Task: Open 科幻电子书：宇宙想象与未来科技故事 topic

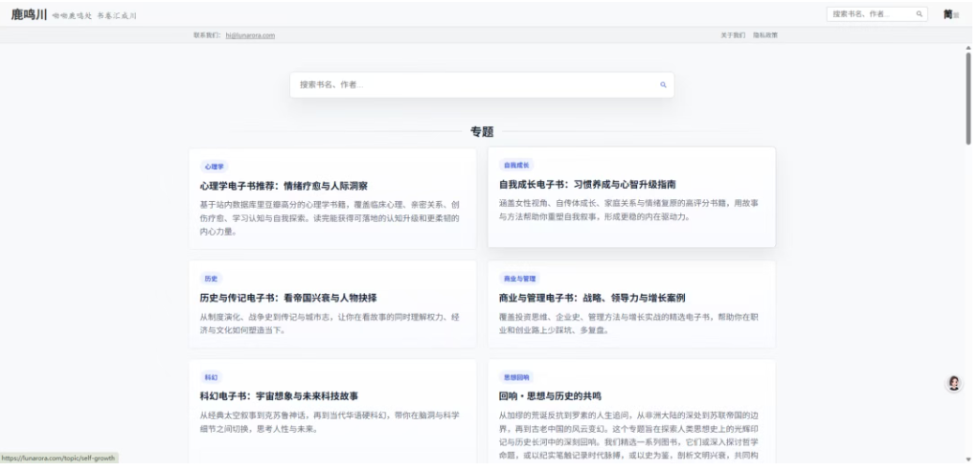Action: pyautogui.click(x=279, y=396)
